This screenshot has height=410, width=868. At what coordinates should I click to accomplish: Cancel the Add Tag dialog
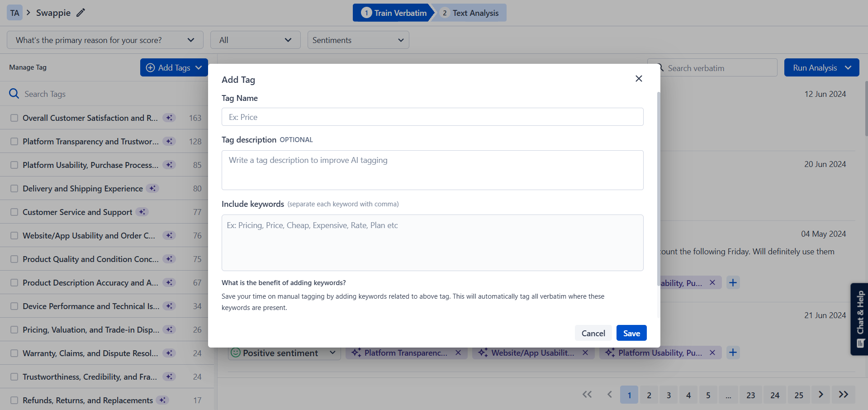pyautogui.click(x=593, y=333)
